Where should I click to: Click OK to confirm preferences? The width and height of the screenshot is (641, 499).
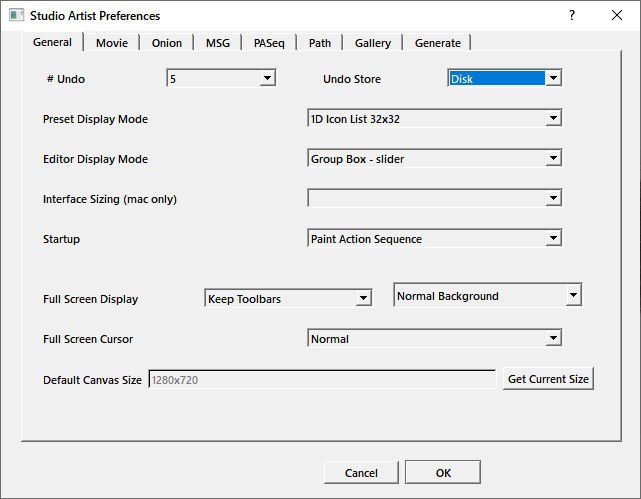click(443, 473)
